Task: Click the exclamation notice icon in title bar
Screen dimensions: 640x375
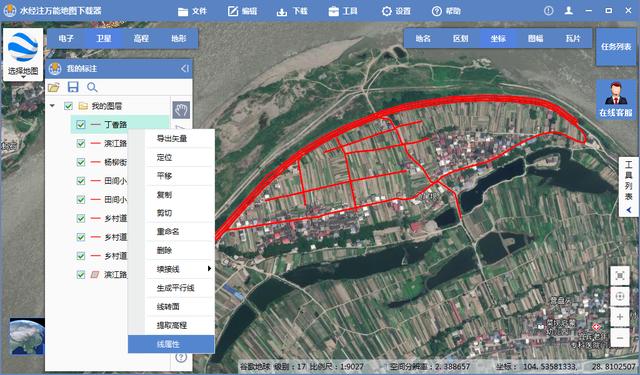Action: (549, 11)
